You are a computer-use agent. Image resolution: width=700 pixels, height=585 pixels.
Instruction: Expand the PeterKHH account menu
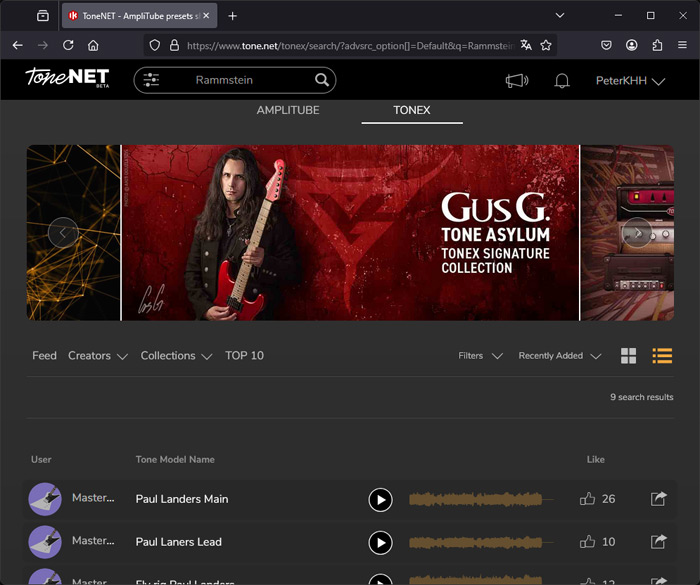630,81
